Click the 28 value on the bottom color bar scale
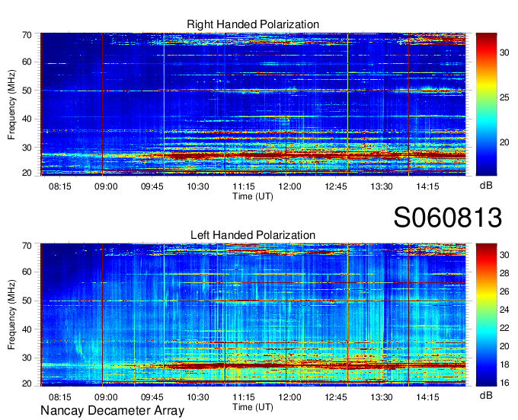518x420 pixels. 504,273
